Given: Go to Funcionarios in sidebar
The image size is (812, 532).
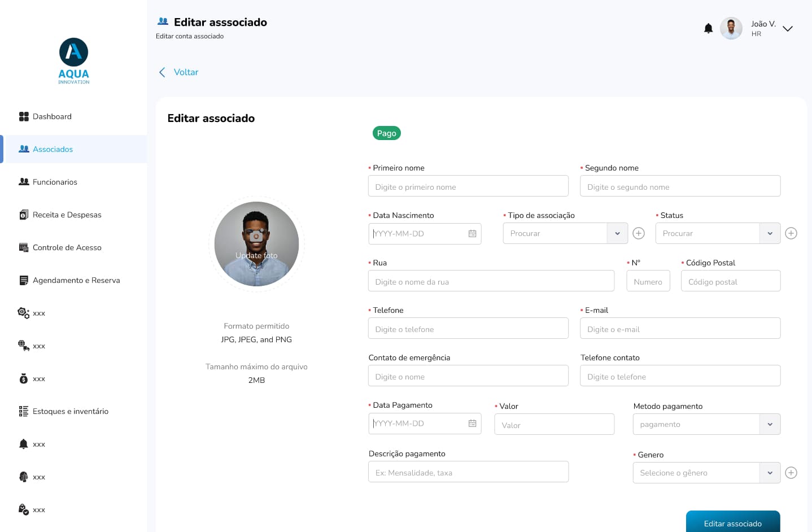Looking at the screenshot, I should pyautogui.click(x=55, y=182).
